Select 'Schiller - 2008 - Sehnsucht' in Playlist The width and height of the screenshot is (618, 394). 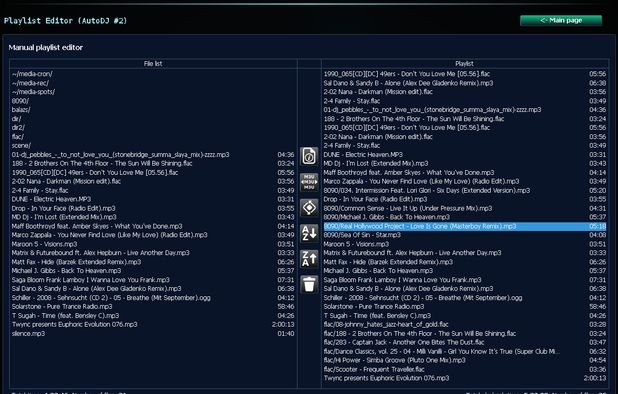coord(465,298)
